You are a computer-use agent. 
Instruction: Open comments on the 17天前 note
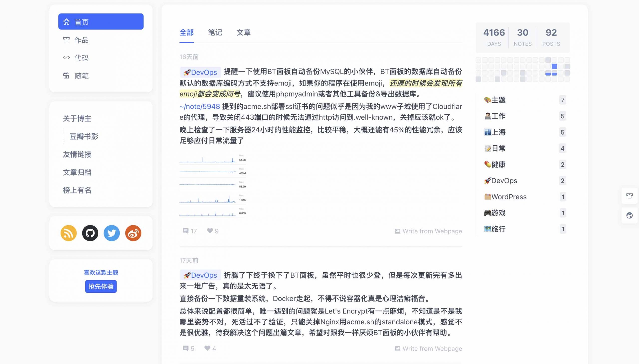(186, 348)
